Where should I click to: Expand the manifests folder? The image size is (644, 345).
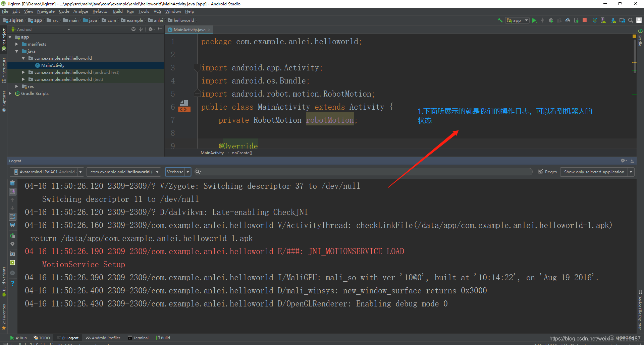[x=17, y=44]
